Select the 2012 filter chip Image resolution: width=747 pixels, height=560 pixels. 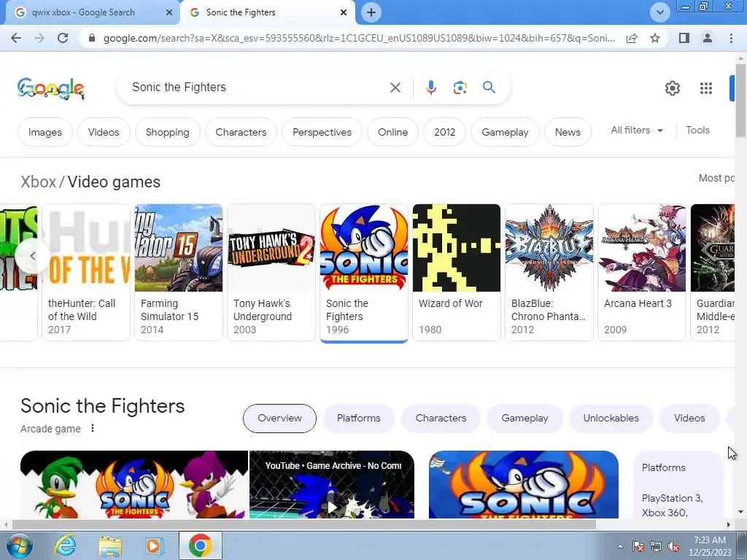coord(444,132)
